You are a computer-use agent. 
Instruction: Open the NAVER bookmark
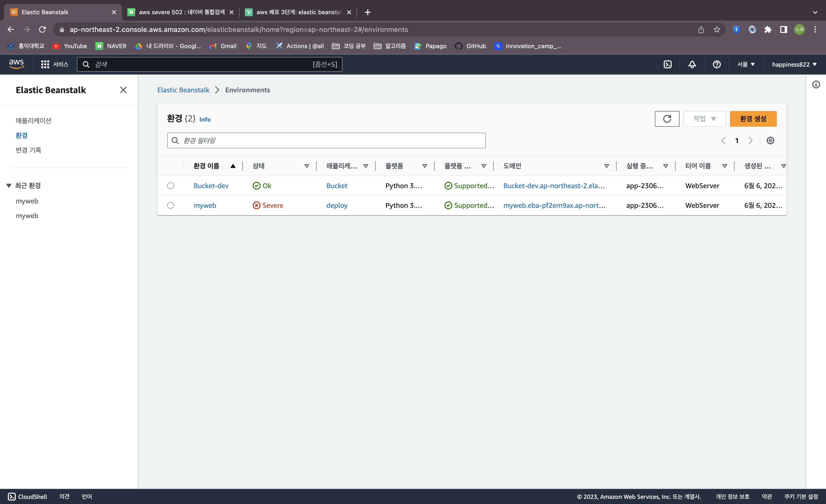[x=111, y=46]
